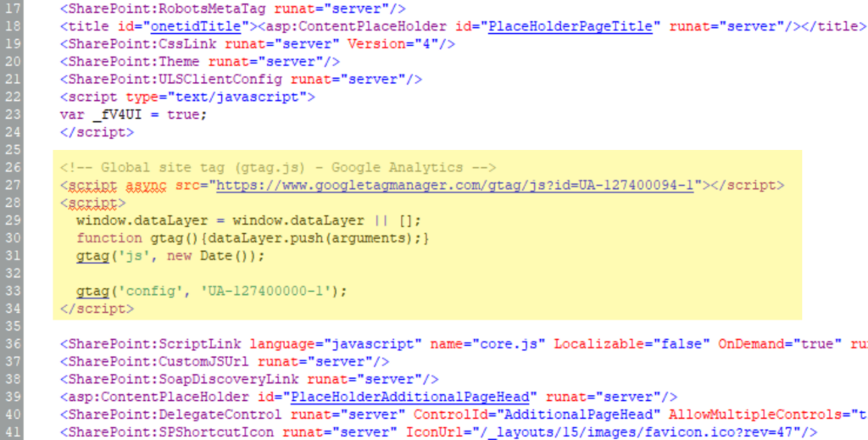Click the onetidTitle id link

[196, 26]
